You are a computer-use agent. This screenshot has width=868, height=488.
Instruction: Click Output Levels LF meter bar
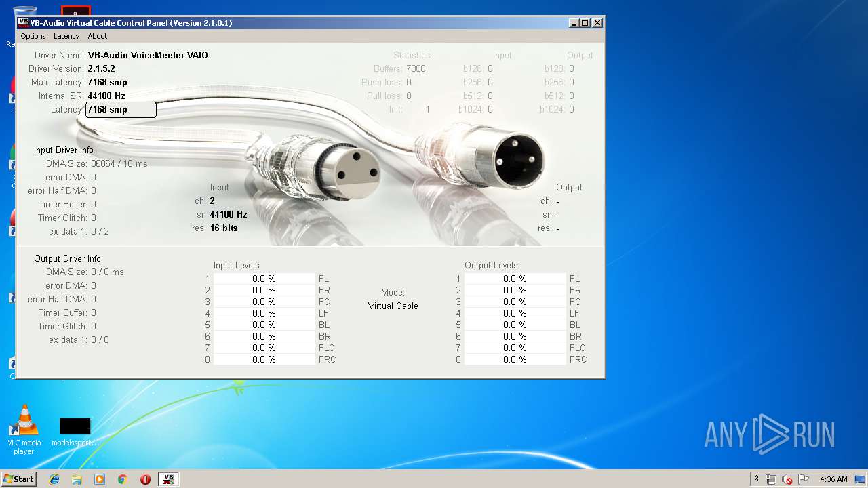[515, 313]
